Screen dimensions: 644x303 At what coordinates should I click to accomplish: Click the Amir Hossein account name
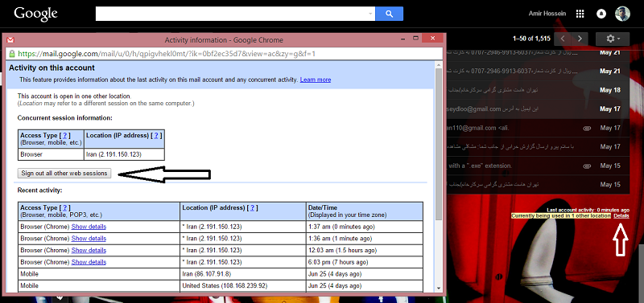[547, 14]
